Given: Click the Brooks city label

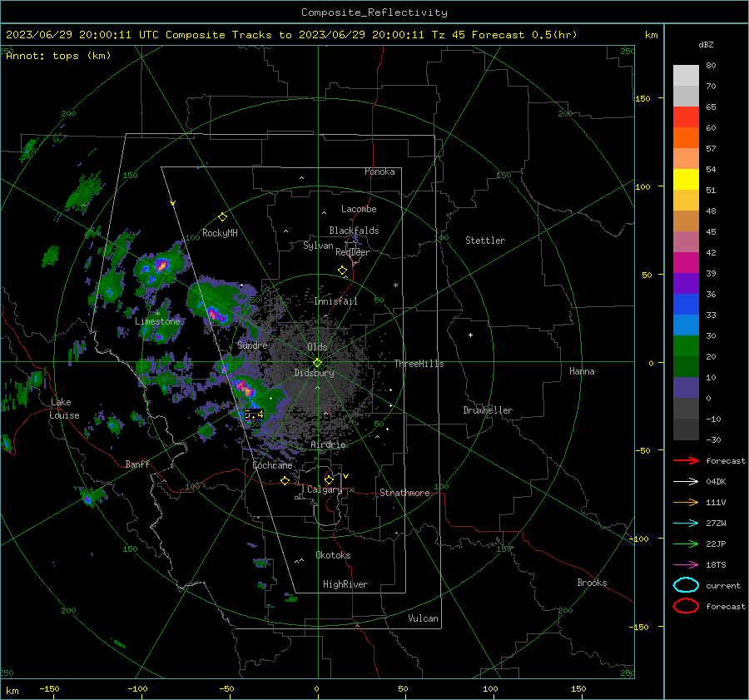Looking at the screenshot, I should click(592, 583).
